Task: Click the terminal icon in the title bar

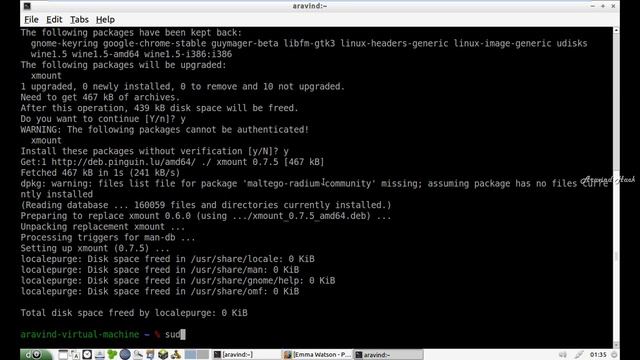Action: (x=27, y=6)
